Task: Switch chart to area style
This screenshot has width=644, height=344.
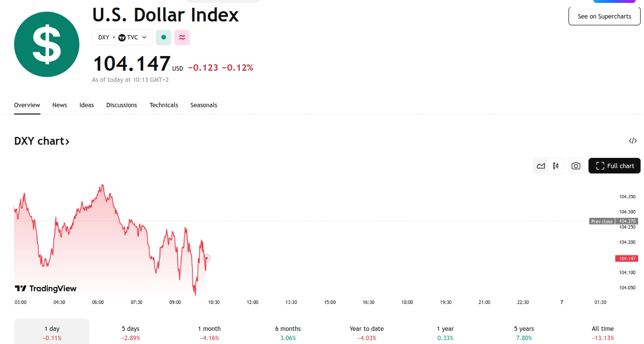Action: click(541, 166)
